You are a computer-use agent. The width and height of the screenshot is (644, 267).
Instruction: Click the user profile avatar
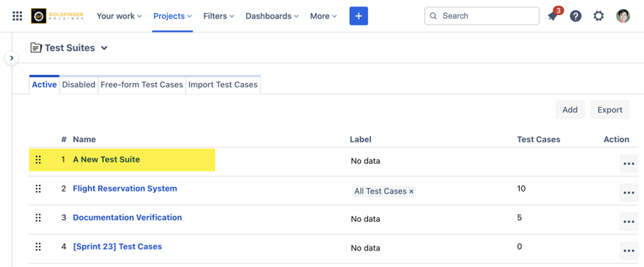pos(623,16)
